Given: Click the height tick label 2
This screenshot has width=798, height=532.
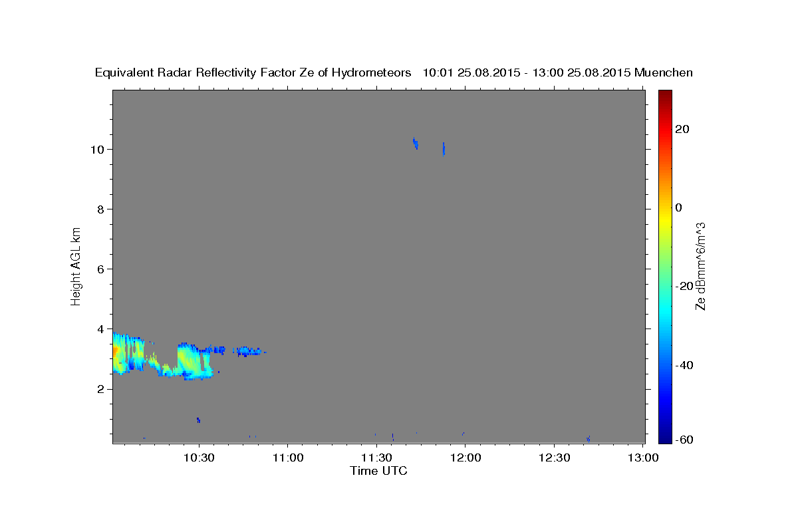Looking at the screenshot, I should (101, 388).
